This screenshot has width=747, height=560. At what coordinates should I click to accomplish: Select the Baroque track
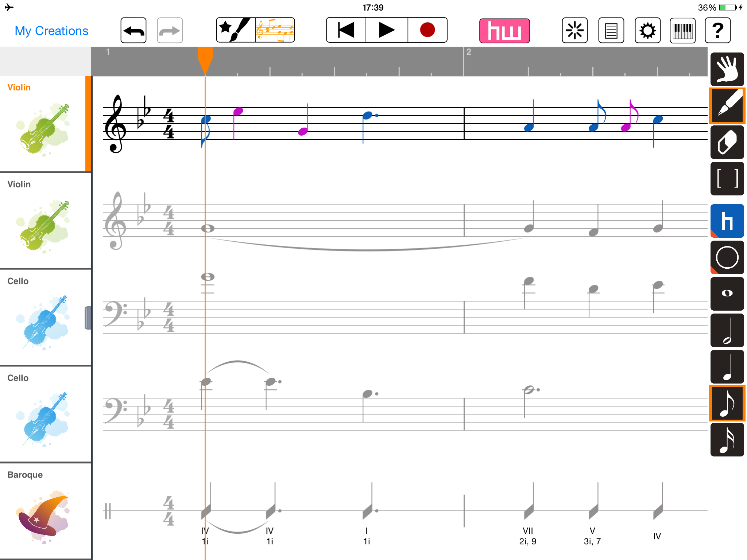pyautogui.click(x=45, y=510)
